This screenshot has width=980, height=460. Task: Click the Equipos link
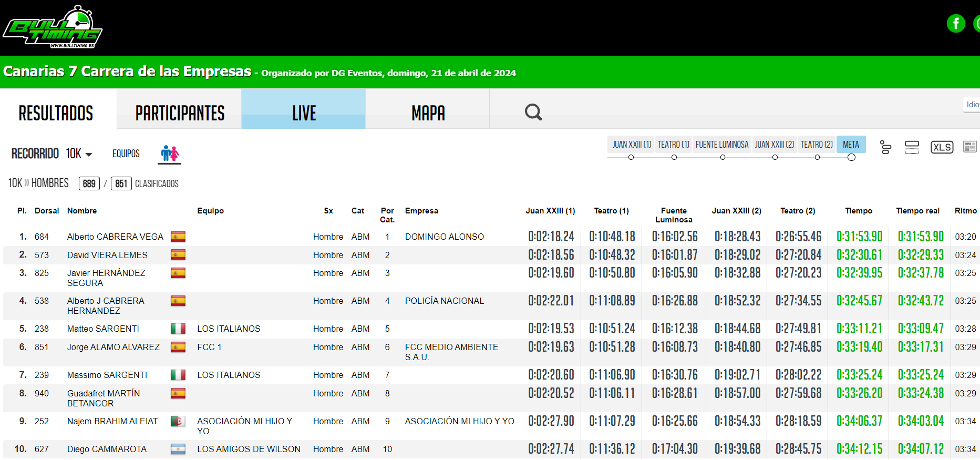[x=126, y=154]
